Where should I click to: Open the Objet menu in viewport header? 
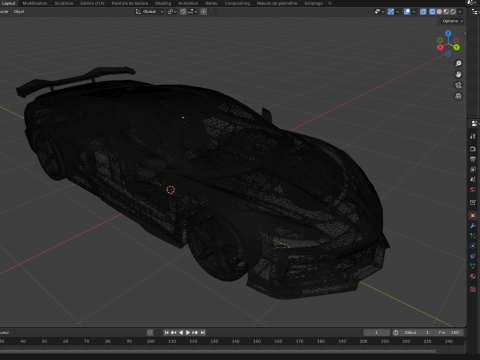pos(19,12)
